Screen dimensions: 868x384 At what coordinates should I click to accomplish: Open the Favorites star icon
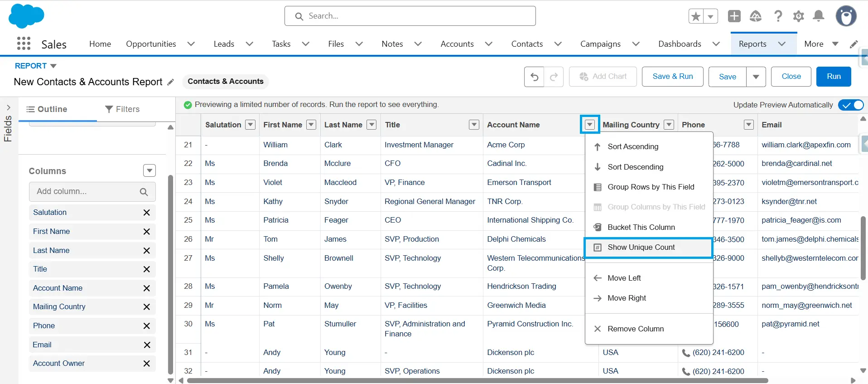click(696, 17)
